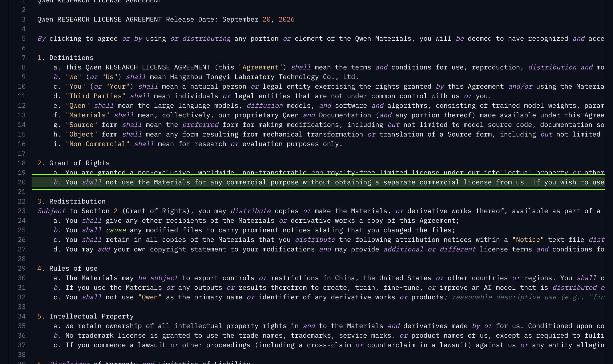The width and height of the screenshot is (613, 364).
Task: Click line number 20 in the gutter
Action: 22,182
